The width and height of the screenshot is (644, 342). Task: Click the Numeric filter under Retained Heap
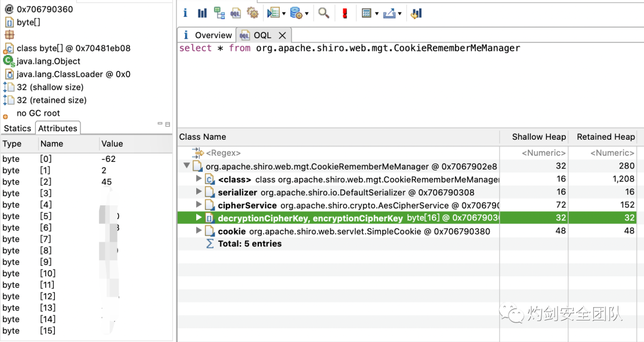pyautogui.click(x=612, y=153)
